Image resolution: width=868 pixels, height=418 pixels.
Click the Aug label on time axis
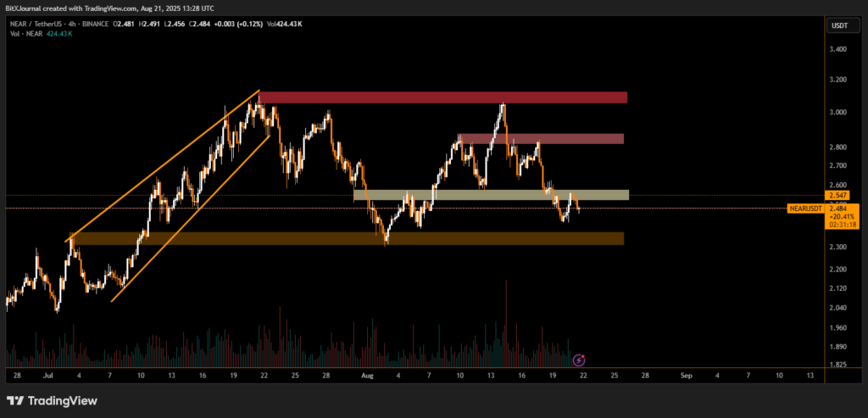coord(367,374)
